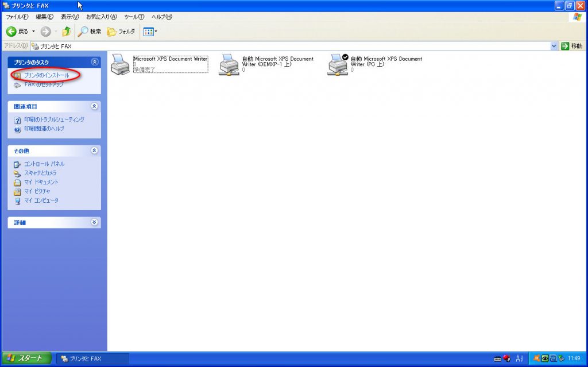The image size is (588, 367).
Task: Click プリンタのインストール to add printer
Action: coord(46,75)
